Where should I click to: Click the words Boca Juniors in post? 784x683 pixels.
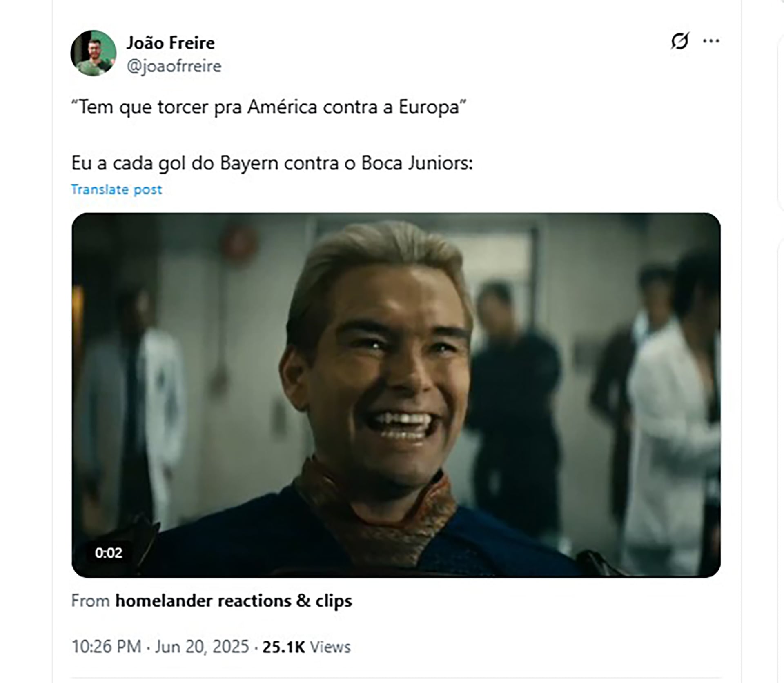tap(417, 163)
